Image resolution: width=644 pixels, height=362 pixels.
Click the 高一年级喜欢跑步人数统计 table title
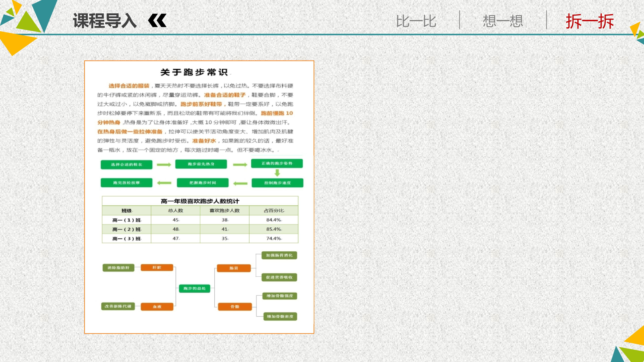pos(200,201)
